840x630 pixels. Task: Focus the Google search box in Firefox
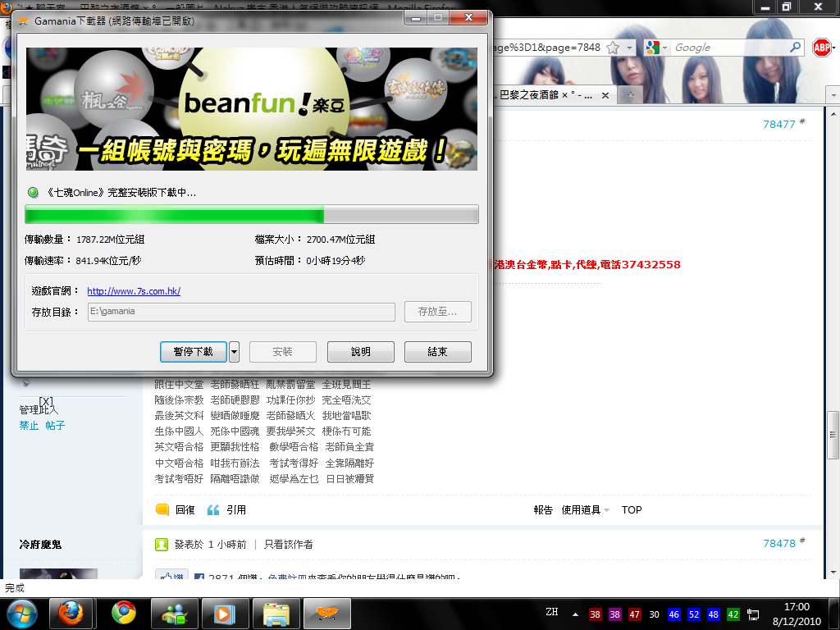click(x=729, y=48)
